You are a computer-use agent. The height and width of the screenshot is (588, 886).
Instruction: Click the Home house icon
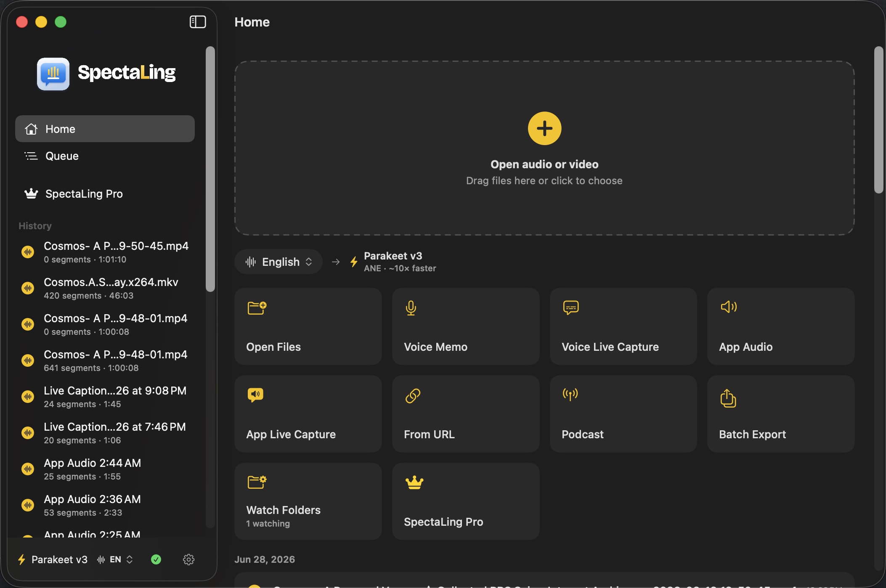31,129
